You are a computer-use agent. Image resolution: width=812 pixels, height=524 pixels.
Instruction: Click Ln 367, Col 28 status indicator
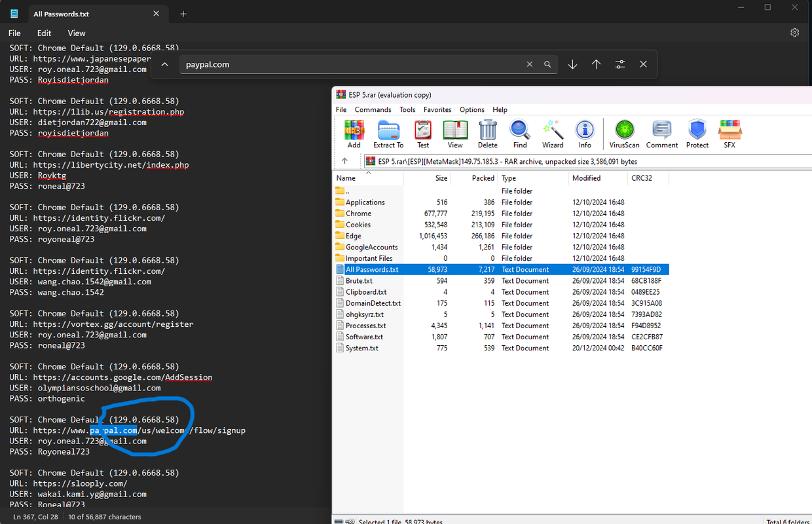[35, 517]
